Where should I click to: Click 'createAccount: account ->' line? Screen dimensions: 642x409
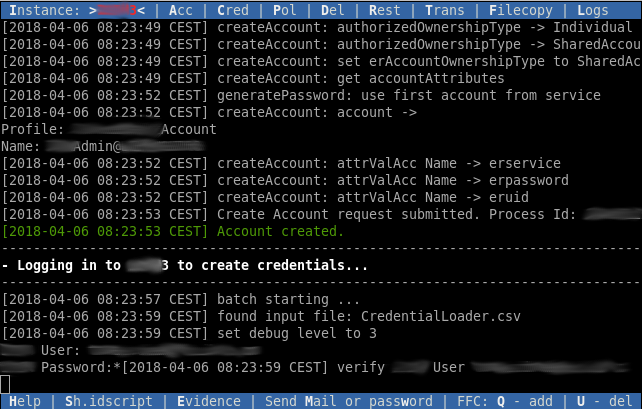point(209,112)
